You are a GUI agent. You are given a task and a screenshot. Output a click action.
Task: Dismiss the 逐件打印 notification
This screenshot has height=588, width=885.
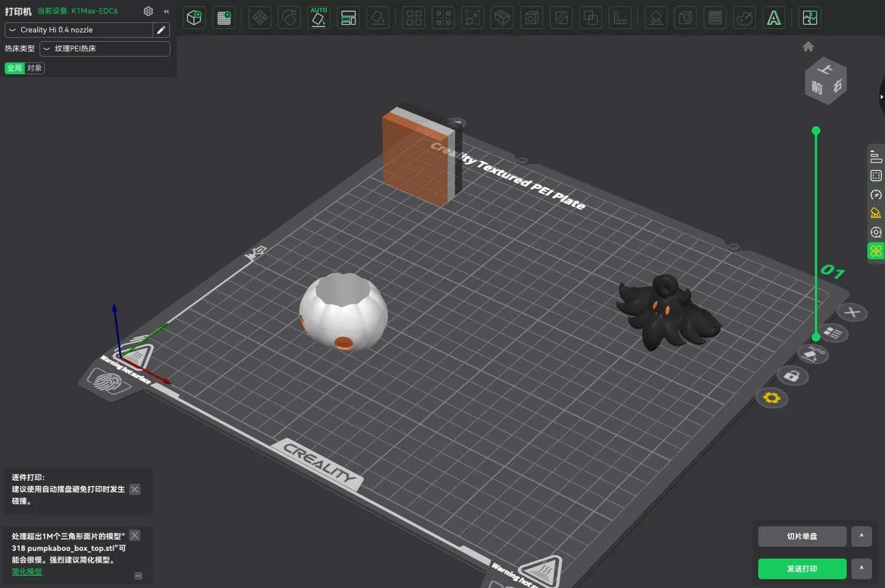135,489
